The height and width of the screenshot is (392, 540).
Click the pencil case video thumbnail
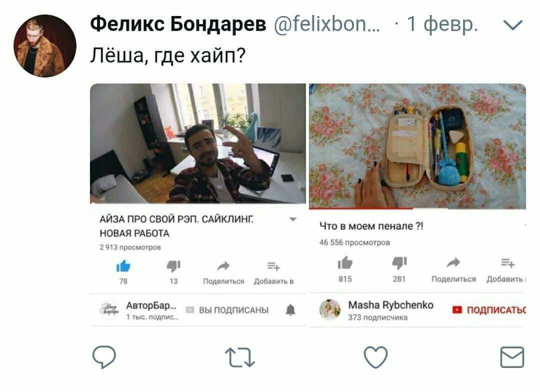417,145
